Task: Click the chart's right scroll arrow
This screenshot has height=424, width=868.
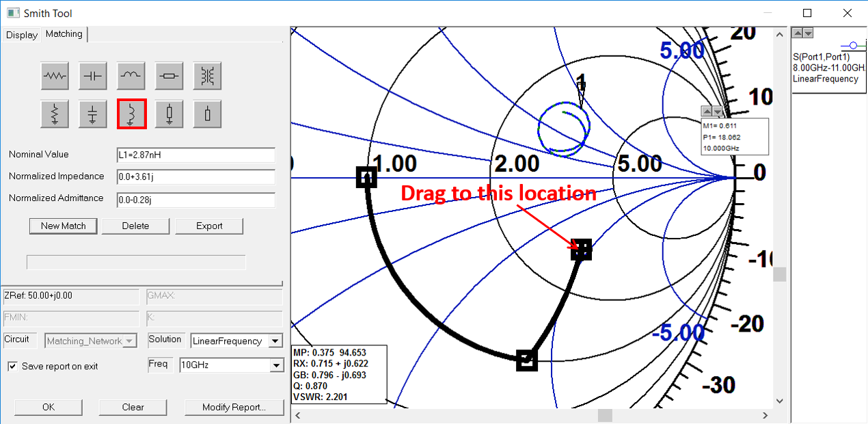Action: [x=765, y=415]
